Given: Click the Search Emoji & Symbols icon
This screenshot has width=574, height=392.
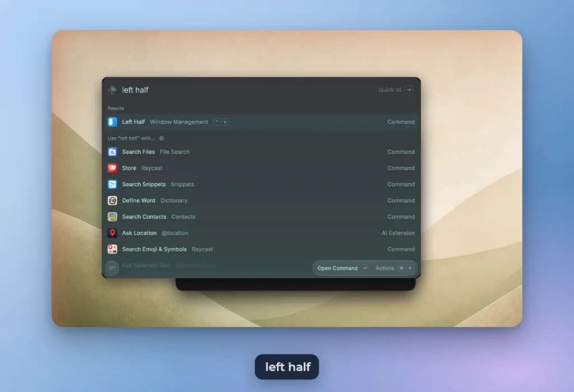Looking at the screenshot, I should [x=112, y=249].
